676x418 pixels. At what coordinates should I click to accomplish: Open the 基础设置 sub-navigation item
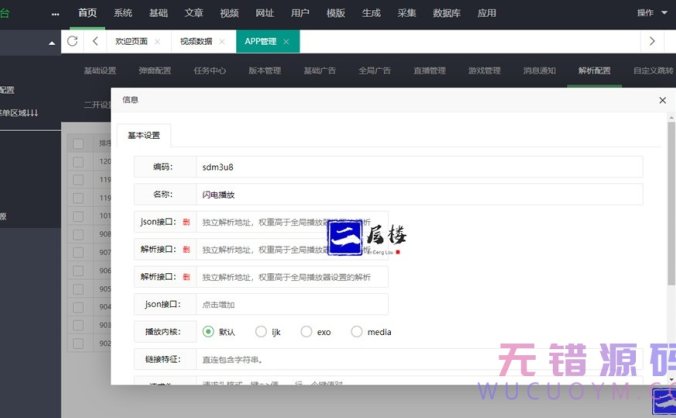(x=100, y=71)
